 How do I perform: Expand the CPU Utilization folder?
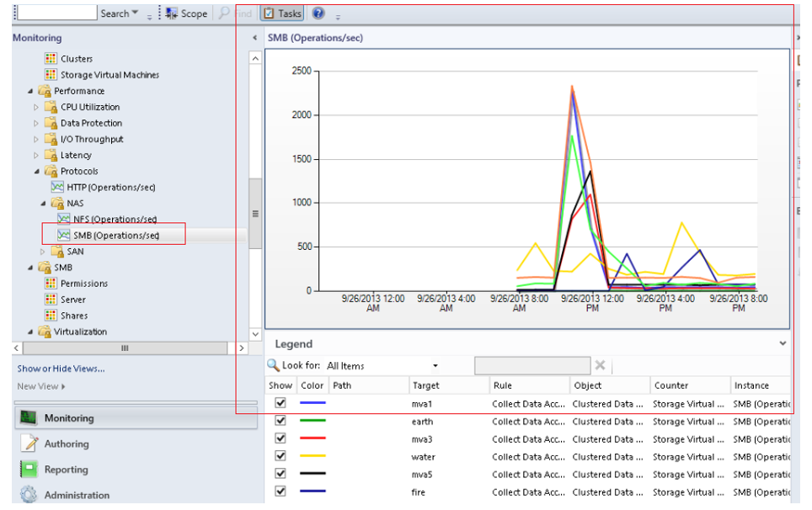click(36, 108)
